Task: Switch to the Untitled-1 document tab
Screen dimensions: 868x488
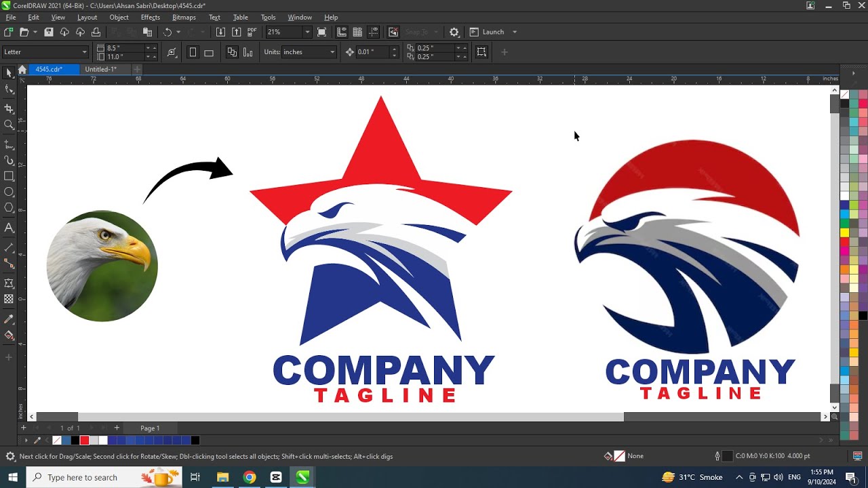Action: (101, 69)
